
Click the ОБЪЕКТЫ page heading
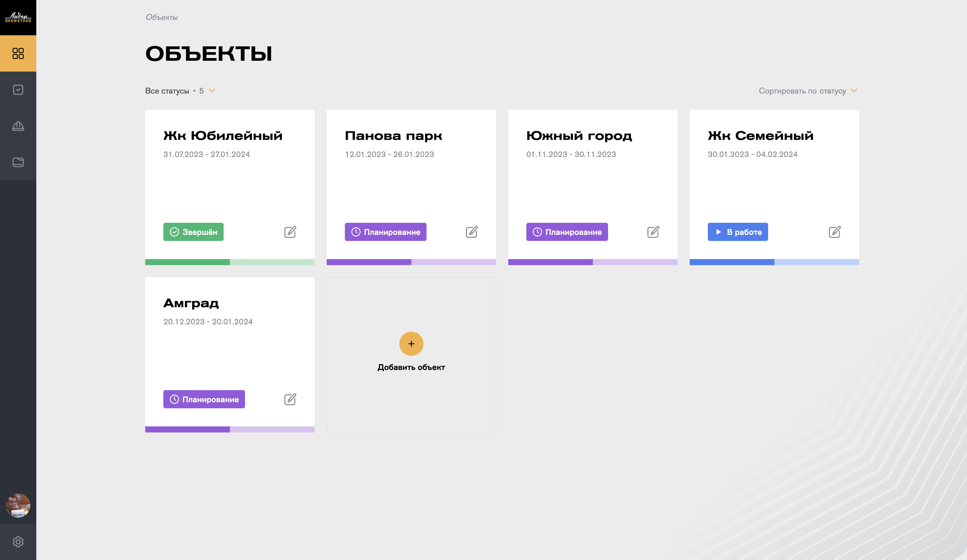coord(209,54)
